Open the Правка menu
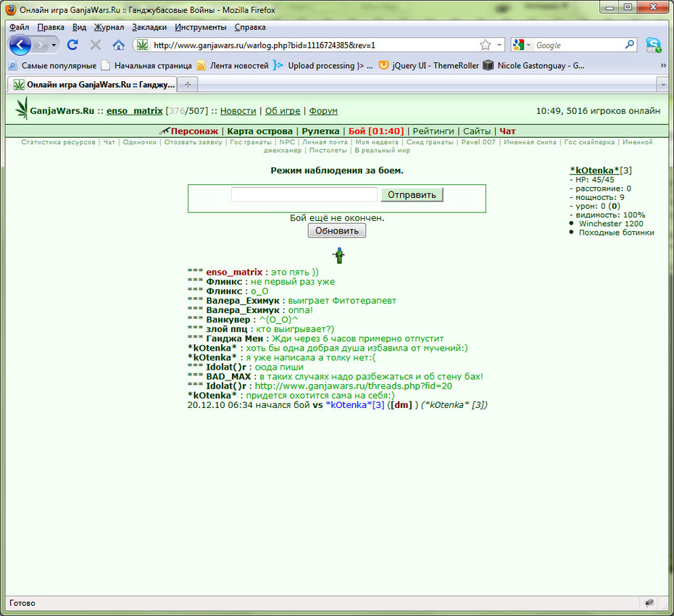674x616 pixels. tap(51, 27)
